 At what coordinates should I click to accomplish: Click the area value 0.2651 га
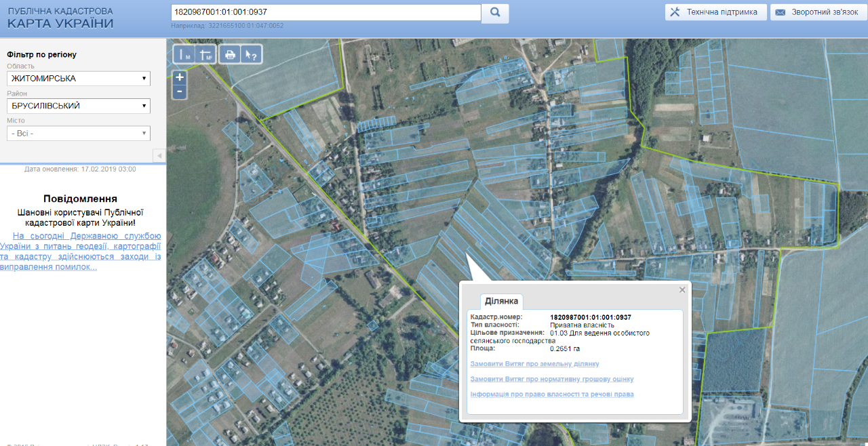pos(565,349)
